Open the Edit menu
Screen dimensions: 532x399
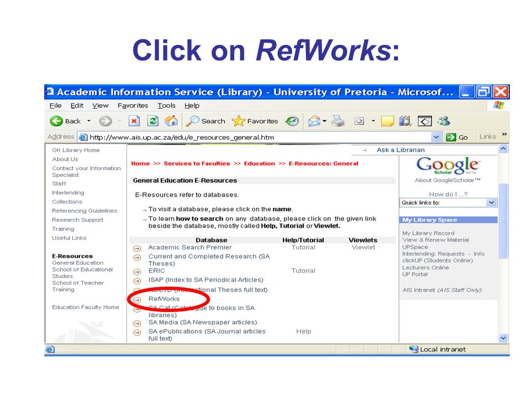click(76, 105)
